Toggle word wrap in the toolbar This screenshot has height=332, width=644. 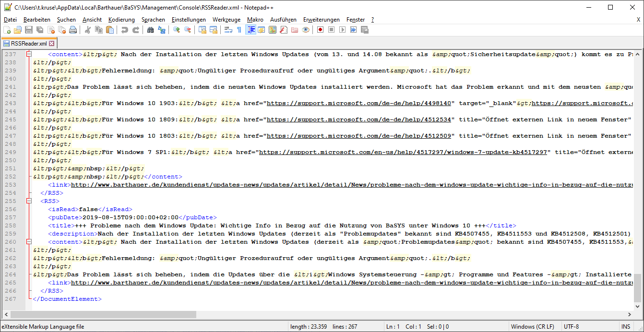(x=228, y=30)
